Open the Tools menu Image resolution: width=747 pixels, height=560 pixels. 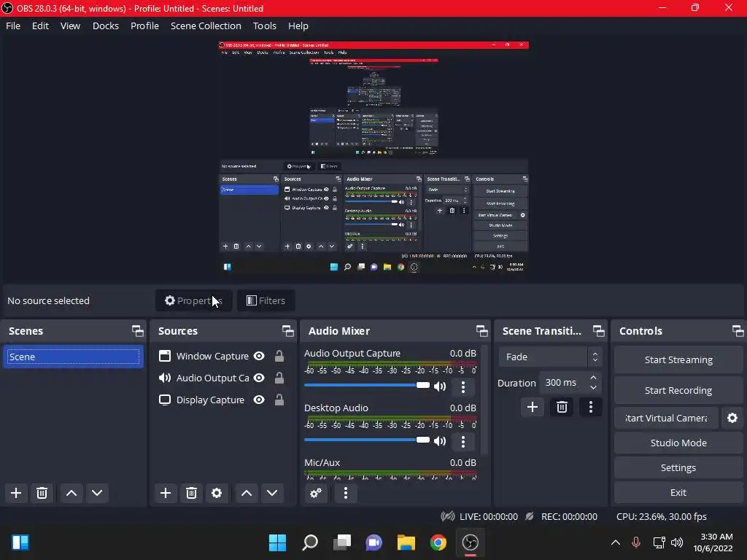[x=264, y=26]
